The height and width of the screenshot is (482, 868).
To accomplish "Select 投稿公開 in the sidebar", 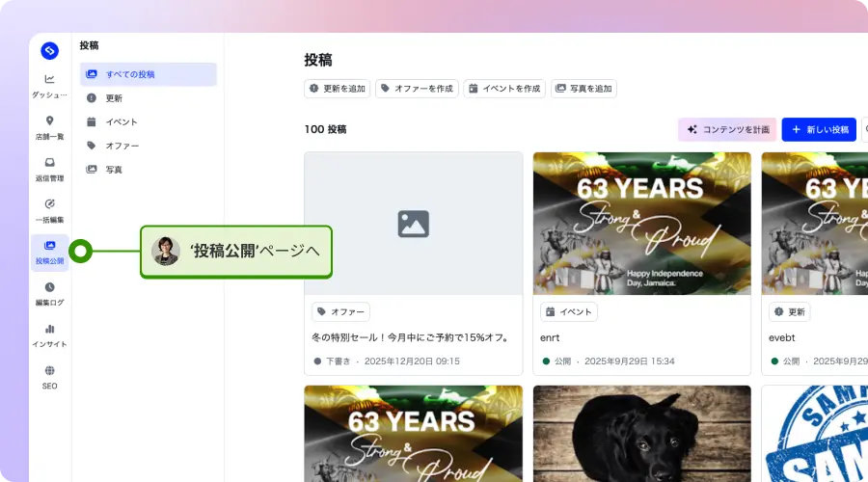I will point(50,253).
